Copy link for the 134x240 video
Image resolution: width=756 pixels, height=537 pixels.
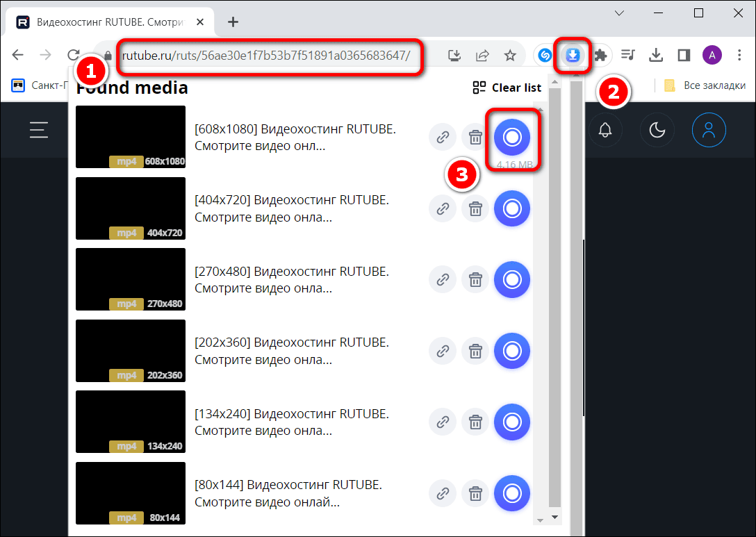point(443,422)
